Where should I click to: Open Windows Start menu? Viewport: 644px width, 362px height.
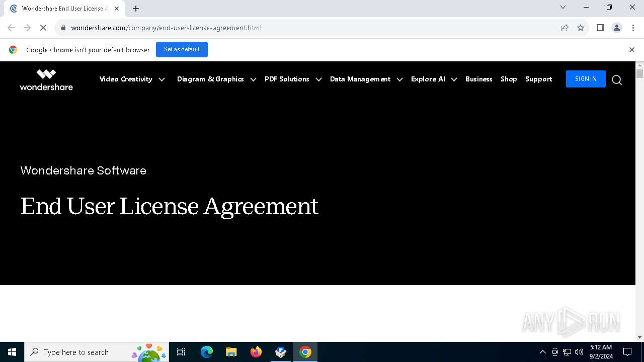pos(12,352)
